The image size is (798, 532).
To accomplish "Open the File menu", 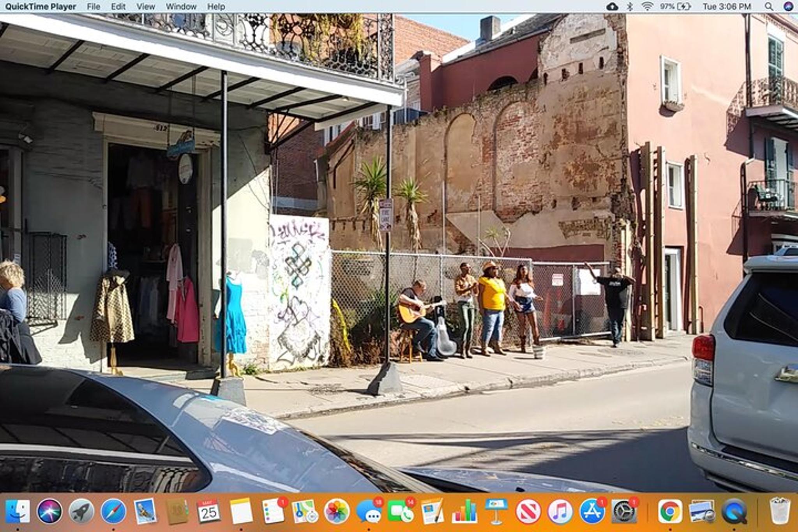I will 93,7.
